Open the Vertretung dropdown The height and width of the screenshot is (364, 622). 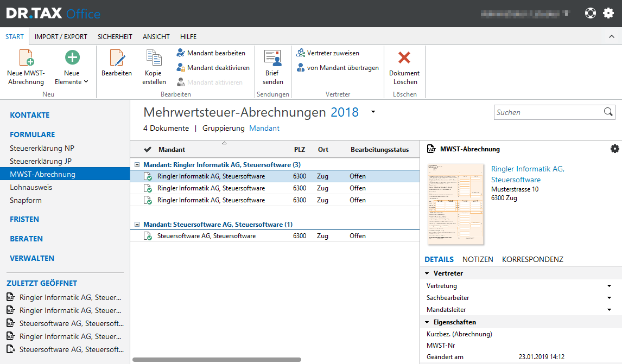point(610,286)
